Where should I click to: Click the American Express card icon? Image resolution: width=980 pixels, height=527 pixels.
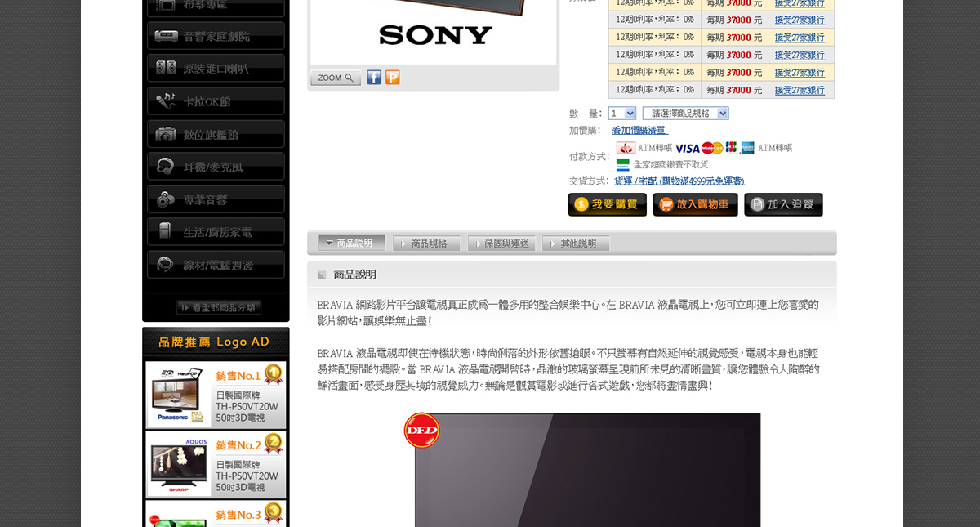pos(747,148)
